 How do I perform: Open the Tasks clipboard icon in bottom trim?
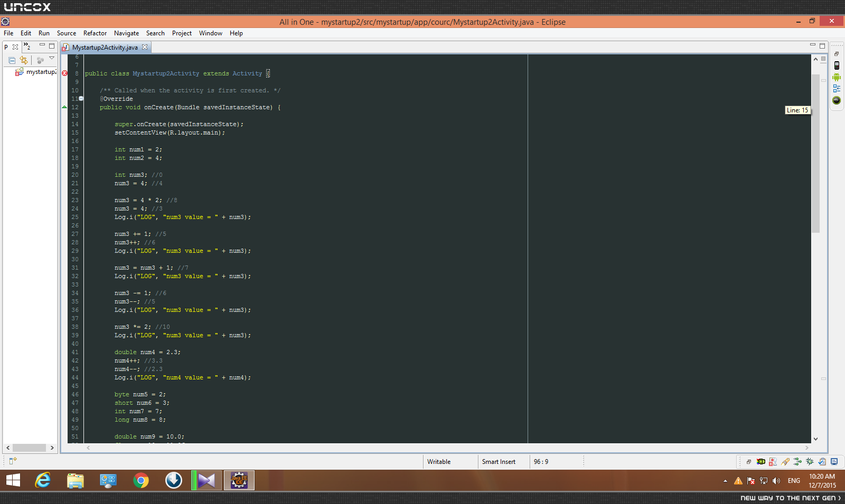click(x=822, y=462)
